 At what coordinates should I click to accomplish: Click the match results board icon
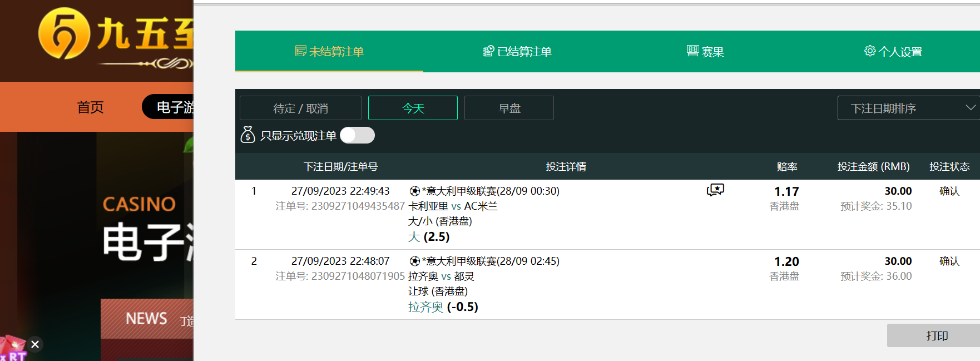pos(692,51)
